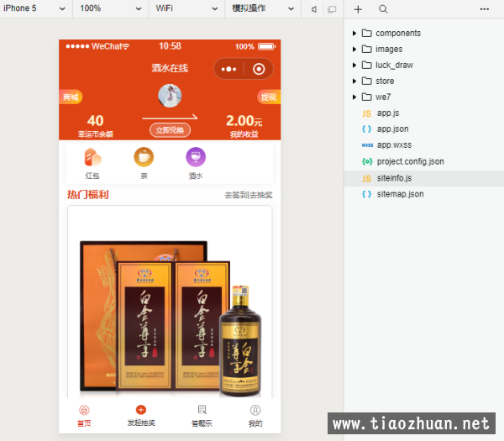The width and height of the screenshot is (504, 441).
Task: Expand the images folder
Action: 354,50
